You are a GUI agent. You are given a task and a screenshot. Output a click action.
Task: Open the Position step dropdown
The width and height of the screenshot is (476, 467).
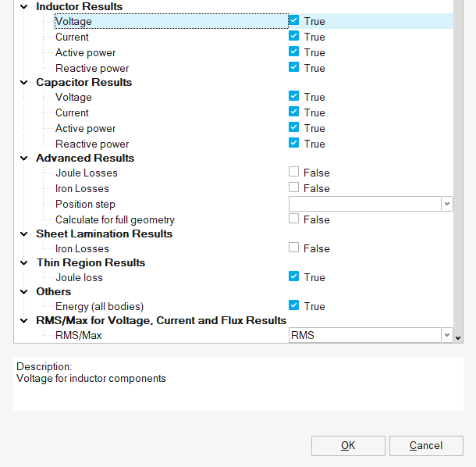tap(447, 204)
